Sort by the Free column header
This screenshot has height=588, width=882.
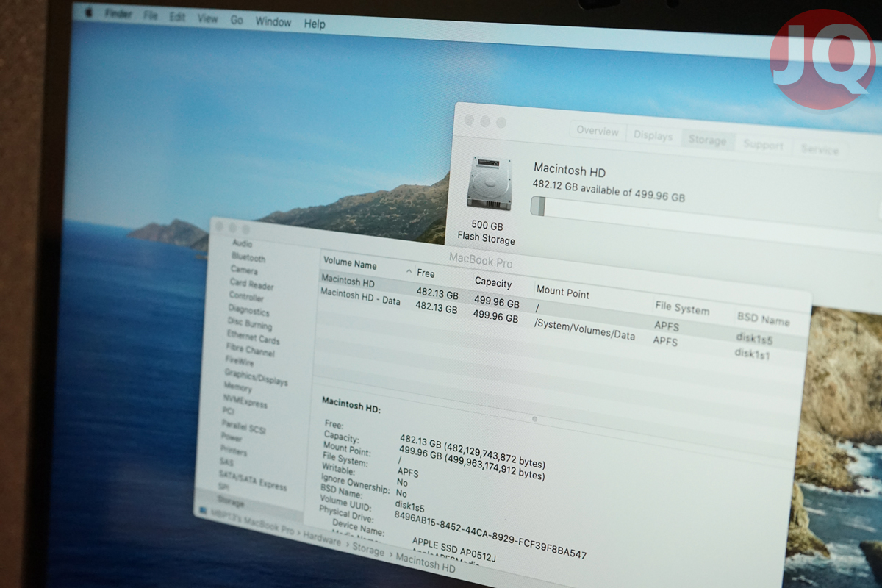(x=426, y=273)
